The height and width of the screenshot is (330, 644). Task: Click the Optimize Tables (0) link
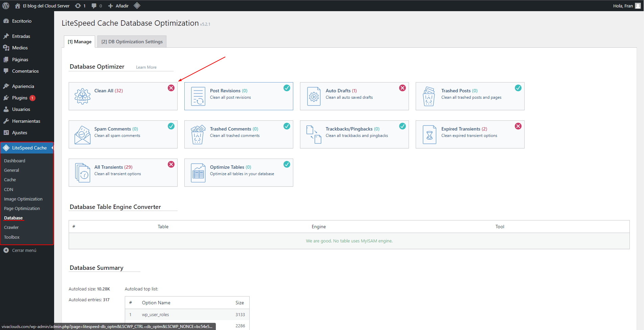[231, 167]
